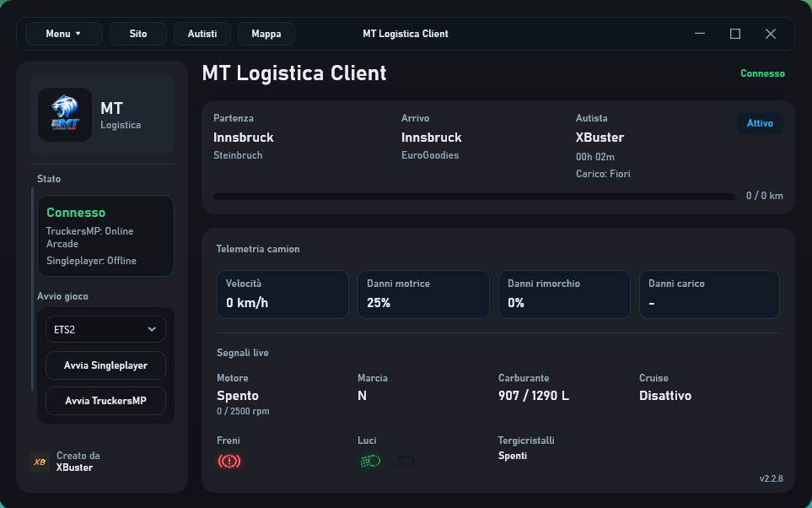Click the MT Logistica team logo
This screenshot has height=508, width=812.
(x=64, y=115)
